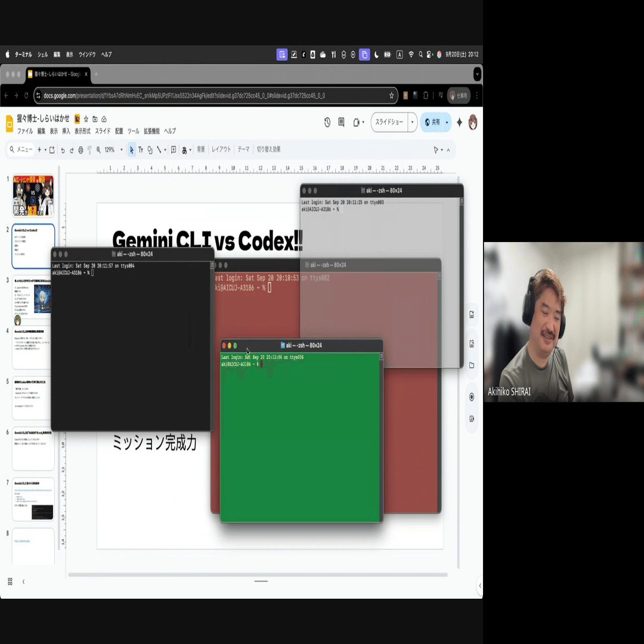Screen dimensions: 644x644
Task: Open new slide plus dropdown arrow
Action: 45,150
